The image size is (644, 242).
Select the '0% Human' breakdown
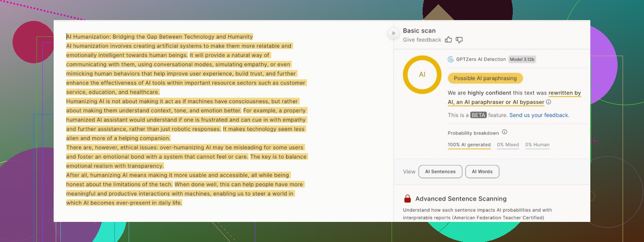(x=537, y=145)
